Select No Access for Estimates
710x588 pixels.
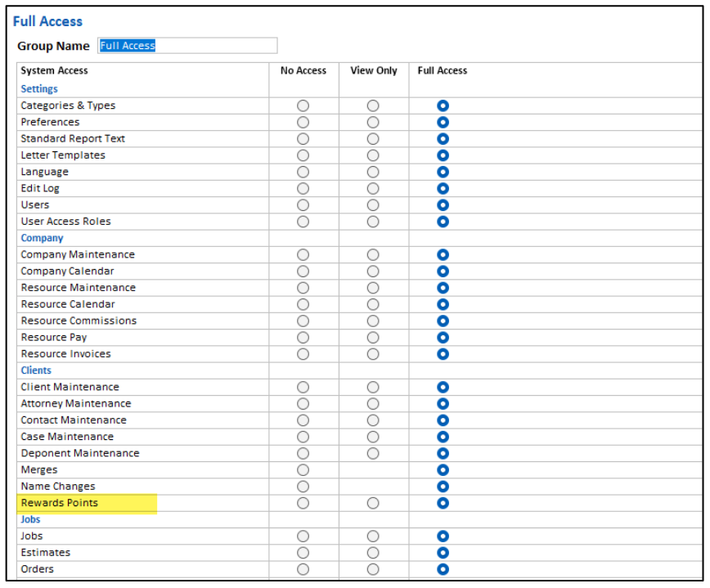point(303,553)
